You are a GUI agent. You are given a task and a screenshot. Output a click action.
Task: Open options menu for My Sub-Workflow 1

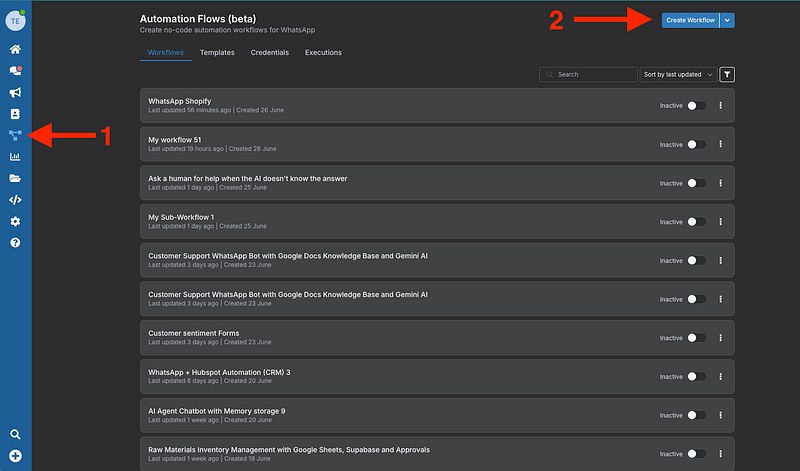720,222
